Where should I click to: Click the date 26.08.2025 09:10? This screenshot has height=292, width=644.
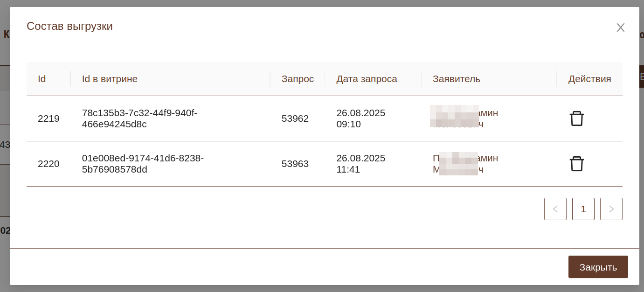pos(360,118)
